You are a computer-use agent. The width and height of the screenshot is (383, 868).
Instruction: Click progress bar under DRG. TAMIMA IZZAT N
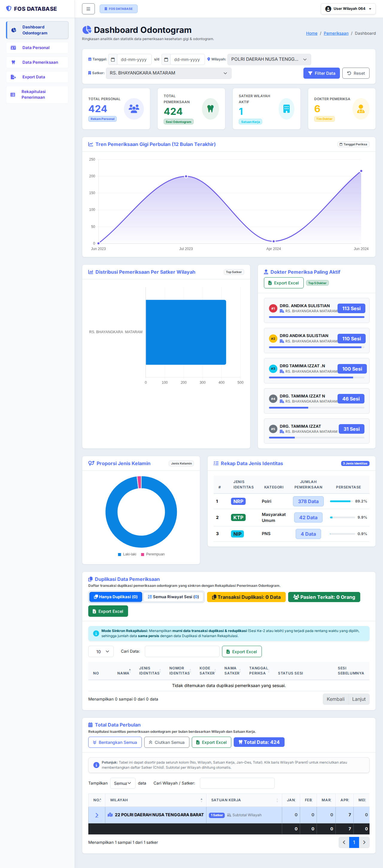(317, 408)
